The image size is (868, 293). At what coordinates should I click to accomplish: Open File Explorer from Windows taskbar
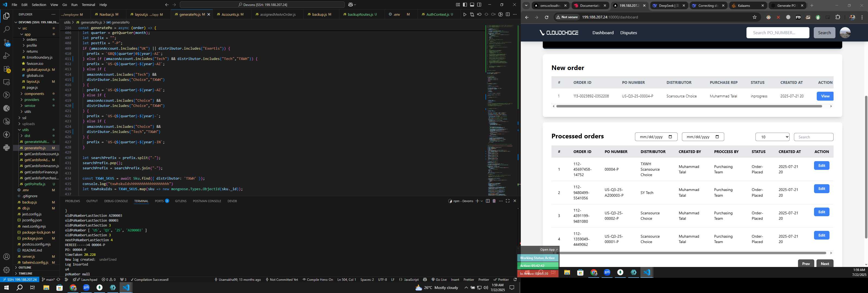46,288
